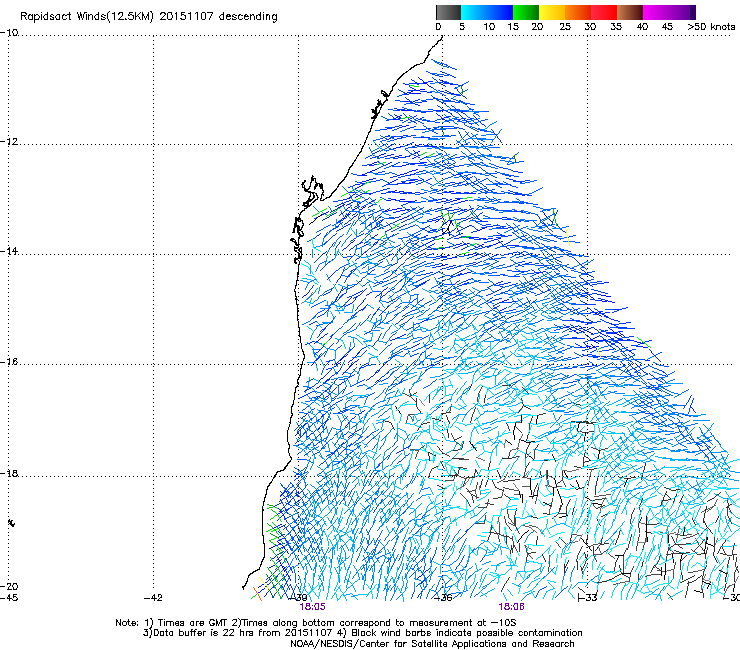Click the yellow 20-25 knots legend swatch
Image resolution: width=740 pixels, height=650 pixels.
coord(552,12)
